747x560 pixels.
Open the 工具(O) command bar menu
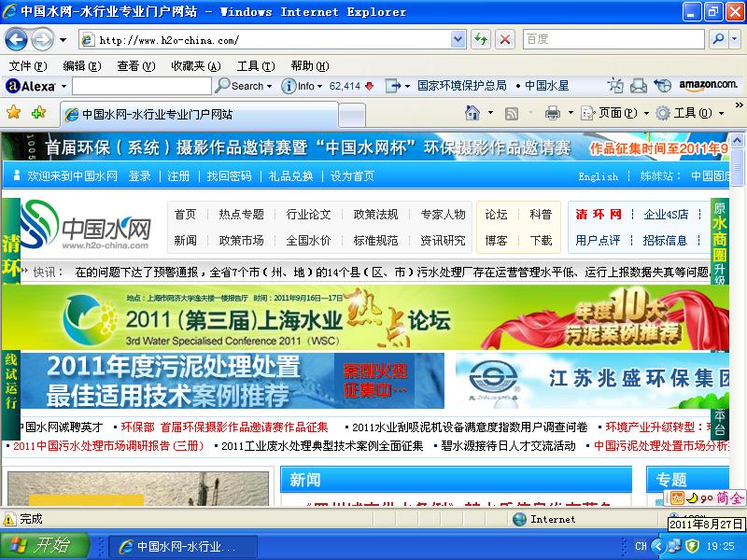(690, 113)
